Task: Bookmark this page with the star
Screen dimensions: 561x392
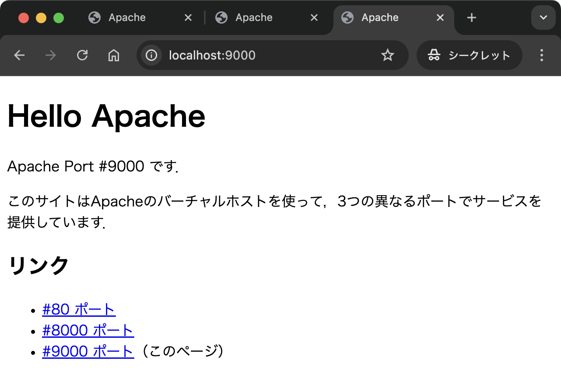Action: click(x=387, y=55)
